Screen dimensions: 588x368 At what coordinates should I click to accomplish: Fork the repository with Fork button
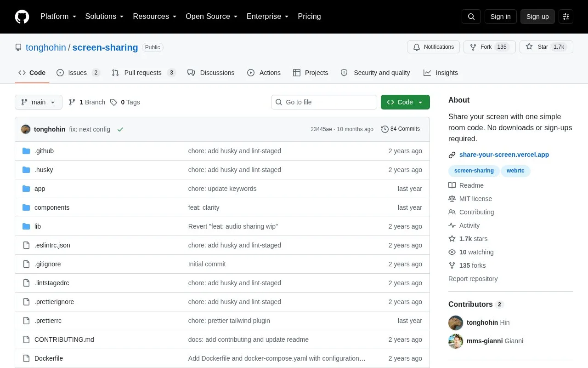pyautogui.click(x=489, y=47)
